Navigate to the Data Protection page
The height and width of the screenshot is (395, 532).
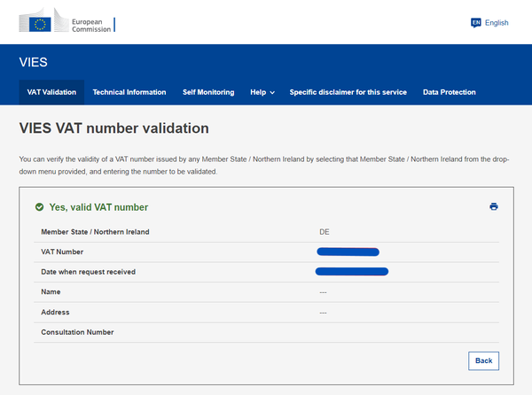[x=450, y=92]
